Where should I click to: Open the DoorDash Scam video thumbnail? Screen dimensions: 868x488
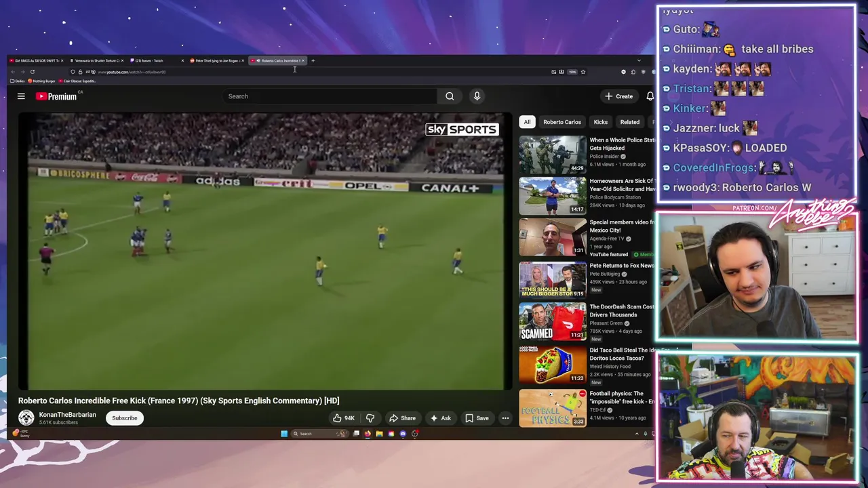coord(553,321)
